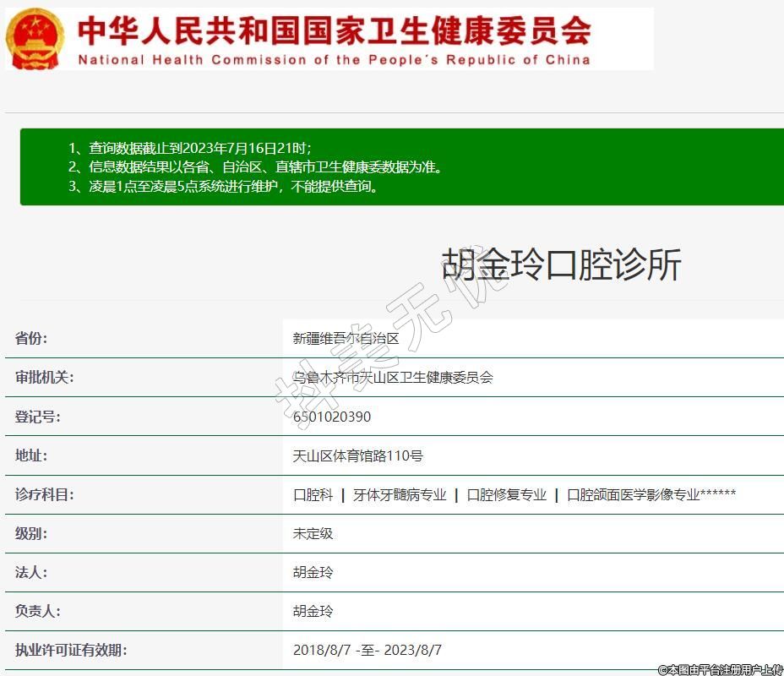Click the Chinese commission title in header

click(334, 30)
